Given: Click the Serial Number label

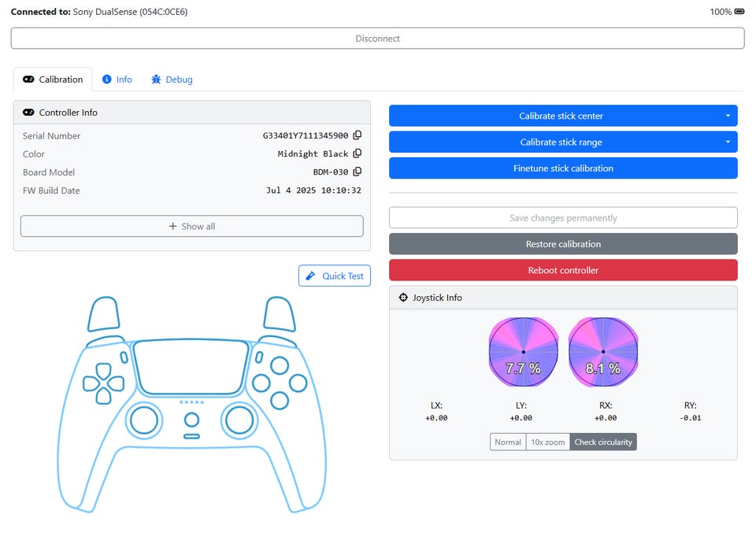Looking at the screenshot, I should 52,136.
